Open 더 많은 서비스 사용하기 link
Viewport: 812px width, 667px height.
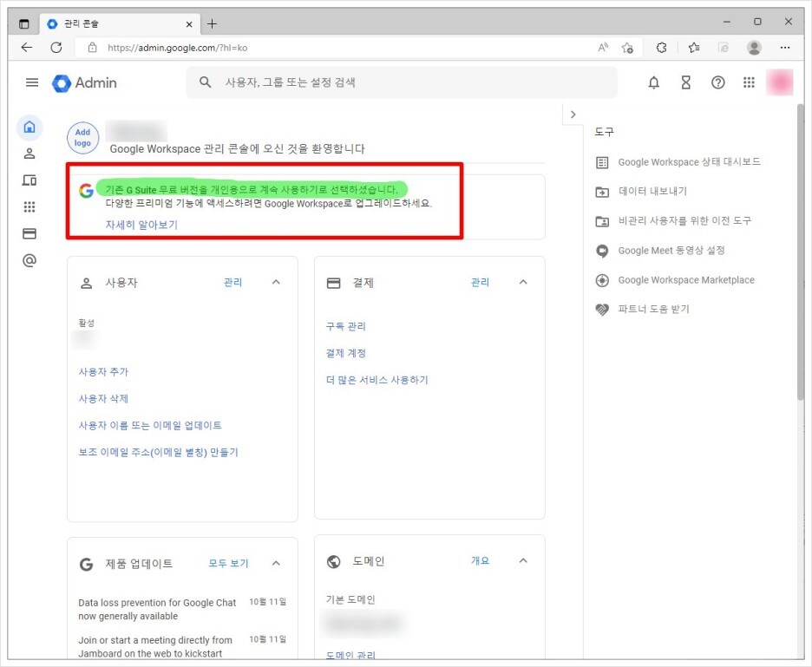377,380
